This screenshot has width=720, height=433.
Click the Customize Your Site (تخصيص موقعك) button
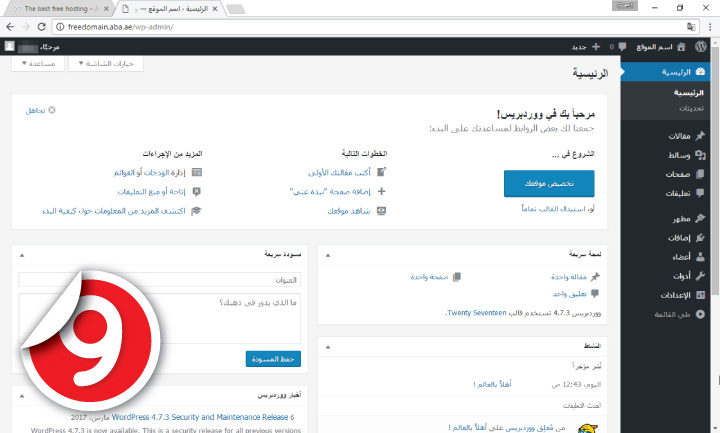point(549,183)
